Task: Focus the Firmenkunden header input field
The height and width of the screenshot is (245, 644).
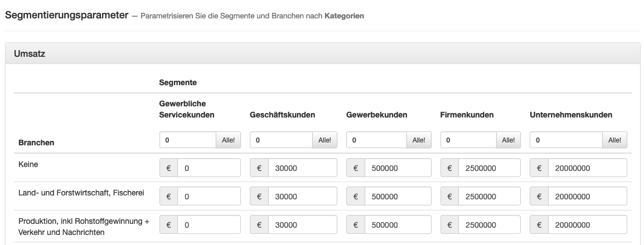Action: point(468,140)
